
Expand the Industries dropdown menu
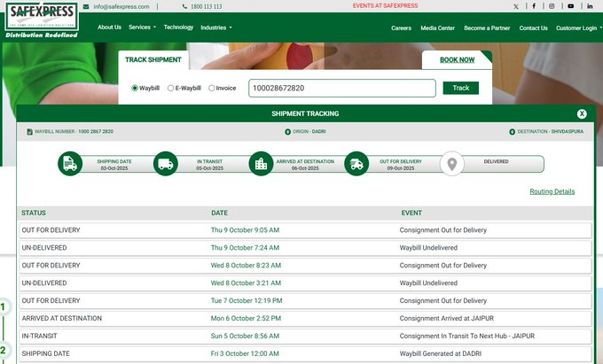click(216, 27)
